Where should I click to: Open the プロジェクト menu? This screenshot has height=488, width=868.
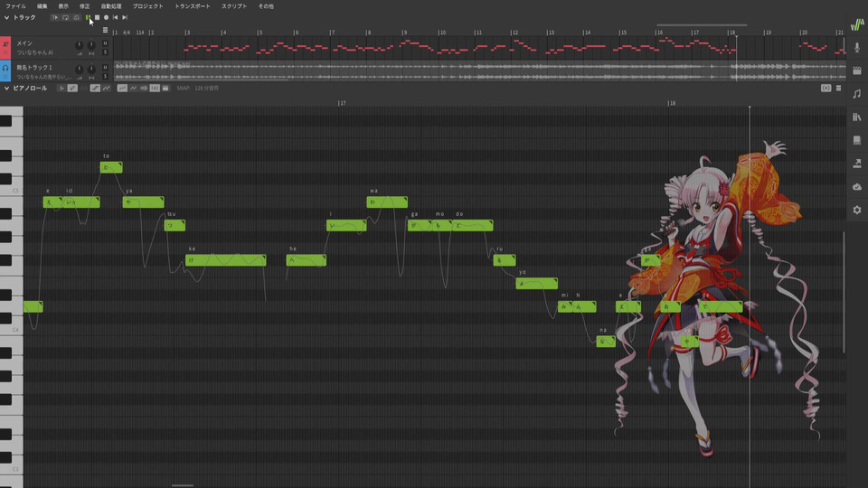(x=147, y=6)
